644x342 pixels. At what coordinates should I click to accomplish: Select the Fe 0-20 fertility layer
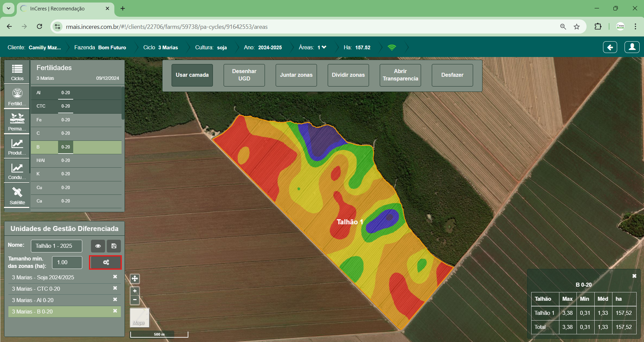(x=76, y=120)
